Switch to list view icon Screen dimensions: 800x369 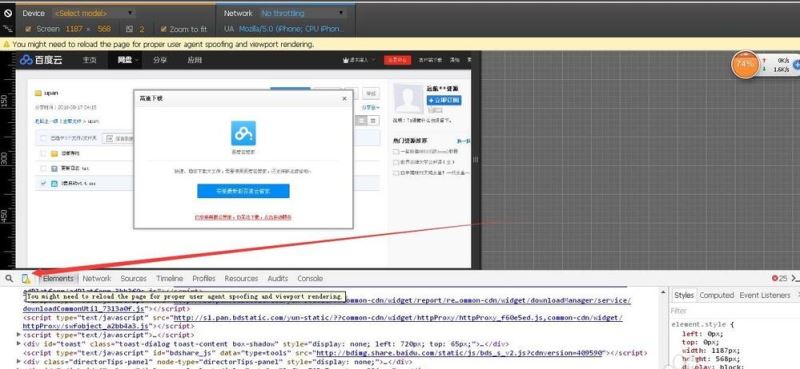point(362,120)
